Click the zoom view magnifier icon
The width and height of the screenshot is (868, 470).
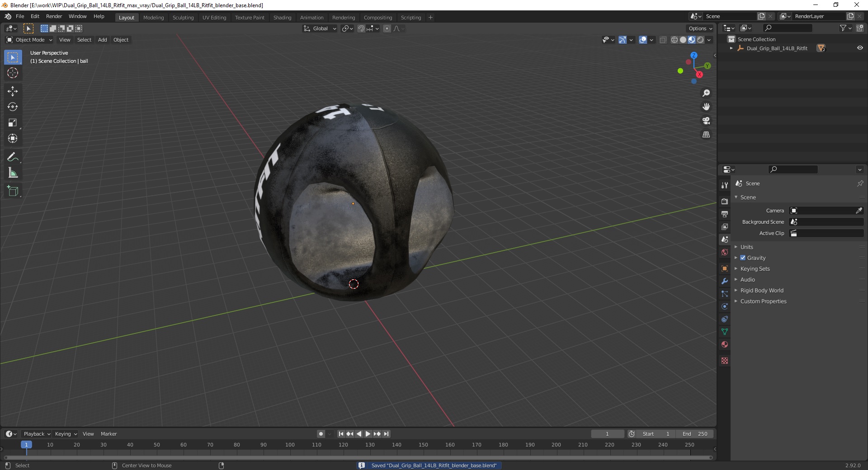tap(706, 93)
